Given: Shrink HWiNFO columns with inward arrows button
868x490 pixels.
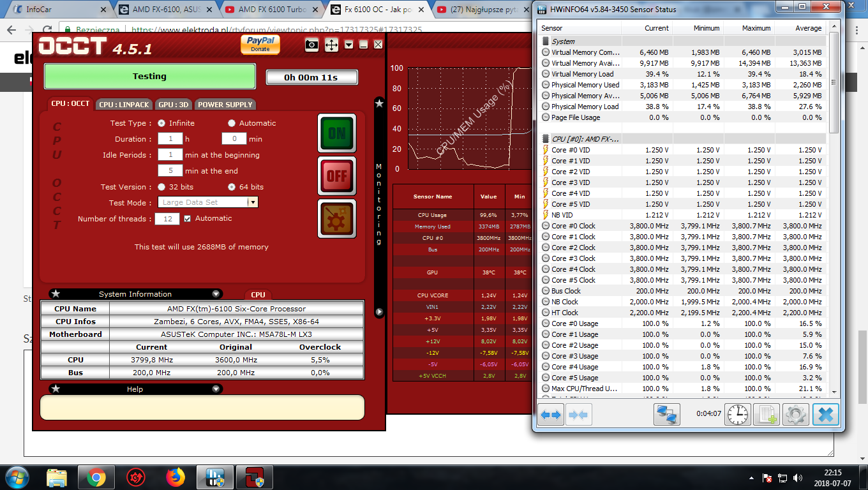Looking at the screenshot, I should tap(578, 415).
